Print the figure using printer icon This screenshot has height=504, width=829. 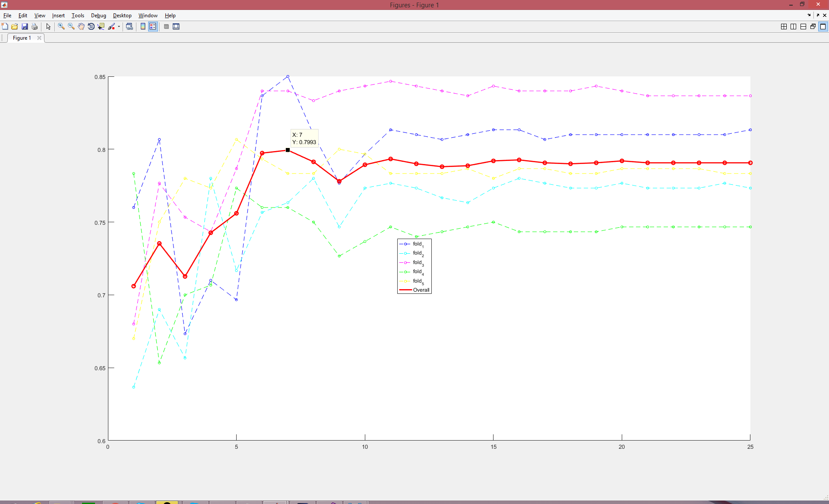(x=35, y=26)
